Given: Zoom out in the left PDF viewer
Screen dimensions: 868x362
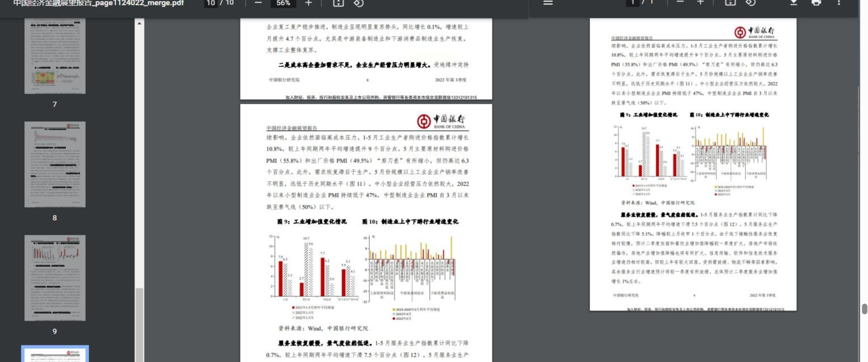Looking at the screenshot, I should (x=258, y=3).
